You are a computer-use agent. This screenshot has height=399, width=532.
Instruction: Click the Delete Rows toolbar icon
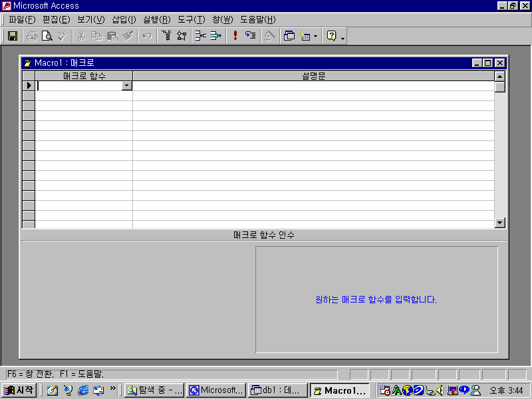point(215,36)
